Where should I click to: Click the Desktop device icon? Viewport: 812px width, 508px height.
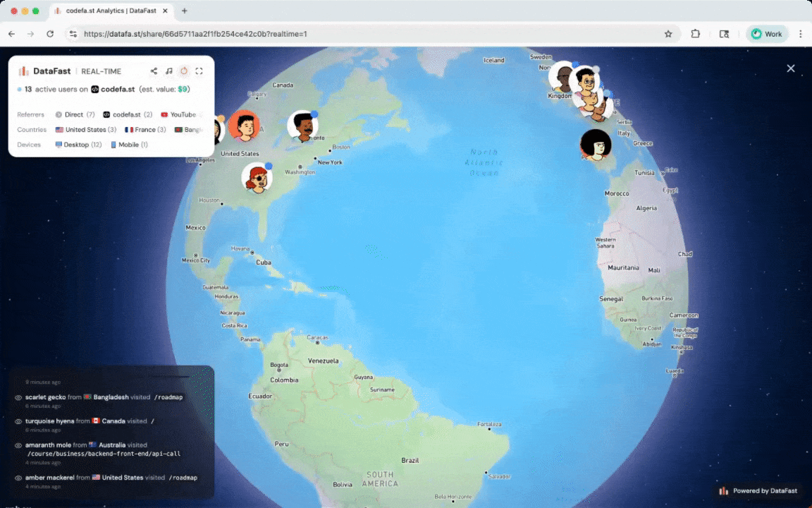pyautogui.click(x=59, y=145)
